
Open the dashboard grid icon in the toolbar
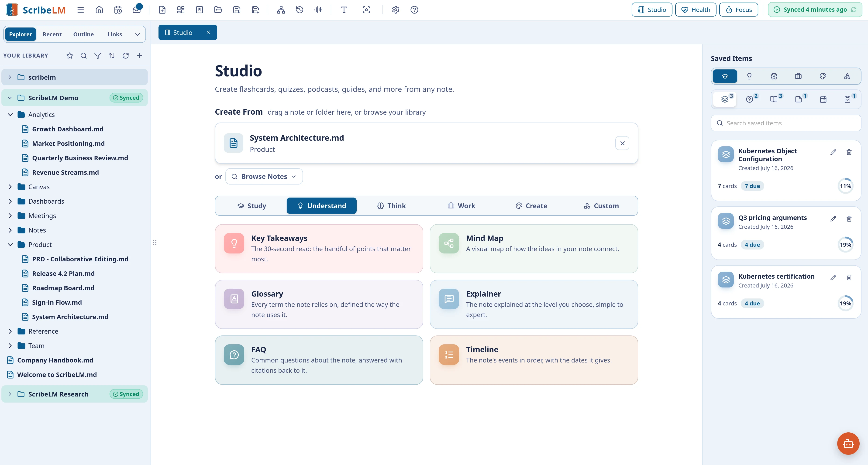point(181,10)
